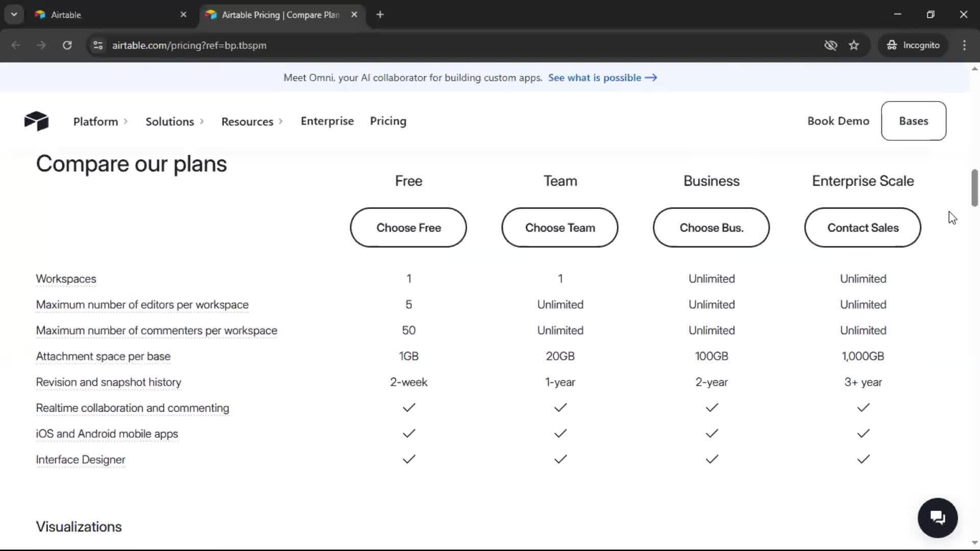Click the address bar URL
Screen dimensions: 980x551
point(189,45)
